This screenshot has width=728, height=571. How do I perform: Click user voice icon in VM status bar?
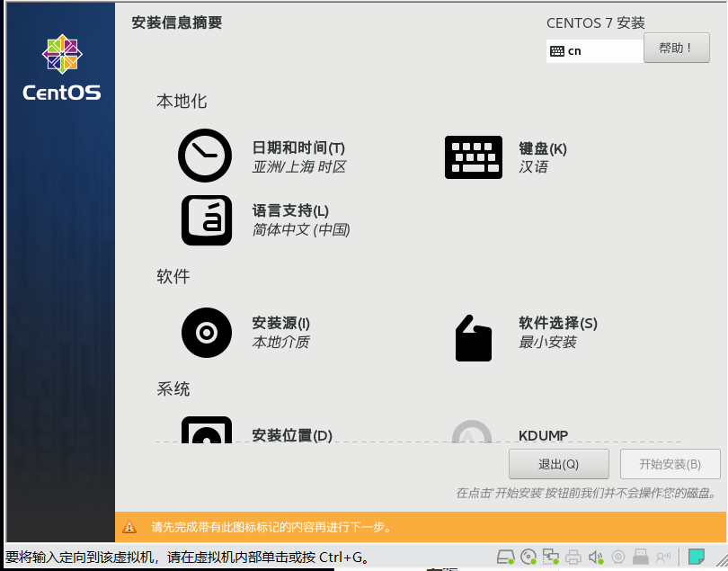663,556
